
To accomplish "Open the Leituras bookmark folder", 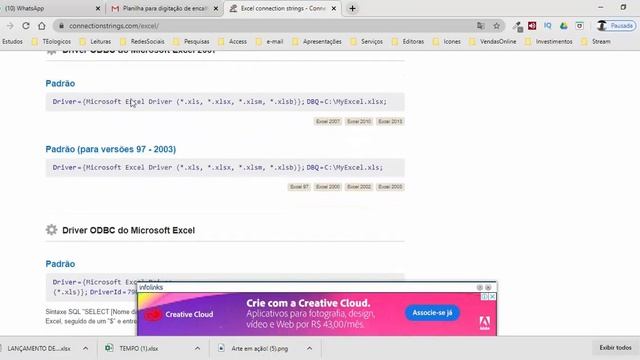I will [x=96, y=42].
